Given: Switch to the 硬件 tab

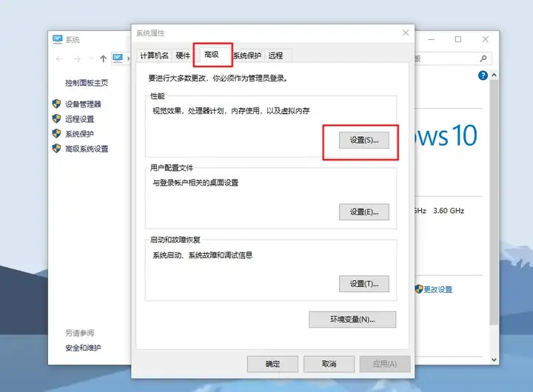Looking at the screenshot, I should [183, 55].
